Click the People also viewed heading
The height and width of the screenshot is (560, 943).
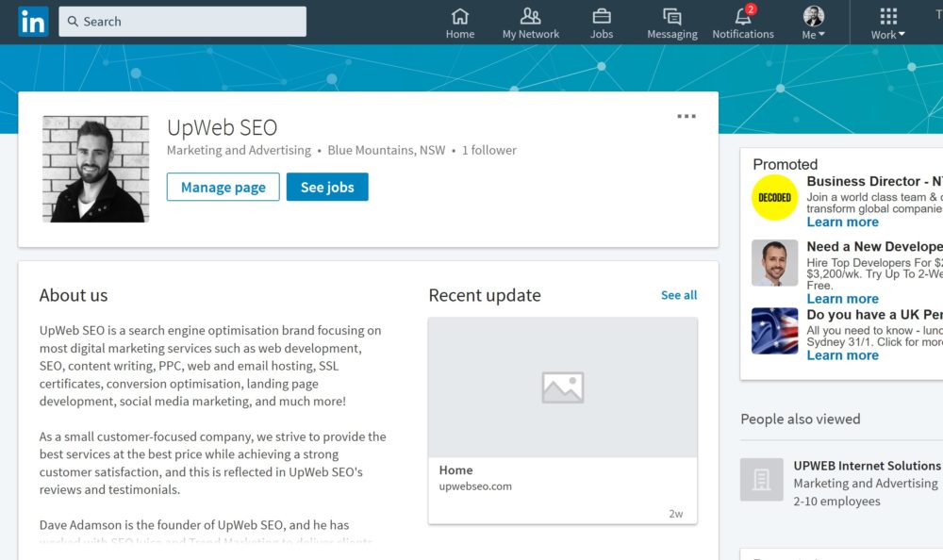click(x=801, y=420)
